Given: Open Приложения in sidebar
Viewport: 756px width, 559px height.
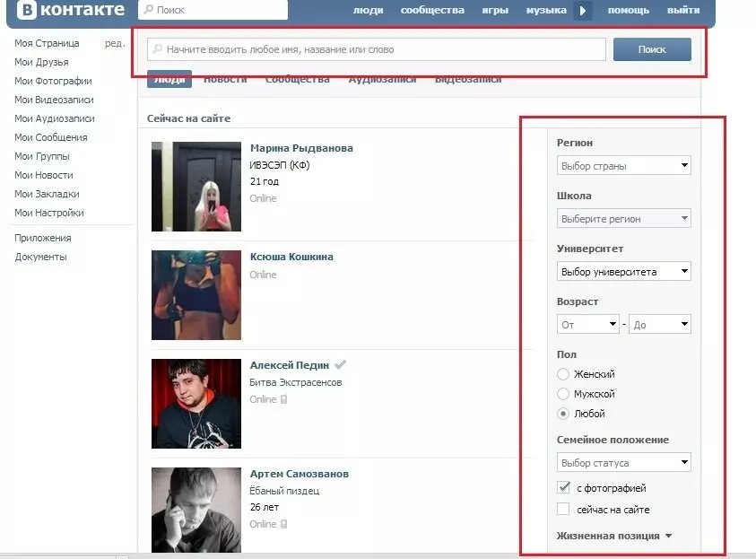Looking at the screenshot, I should [x=43, y=238].
